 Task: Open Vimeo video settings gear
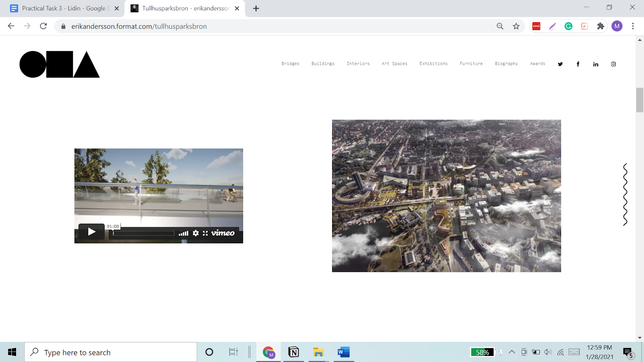(x=196, y=233)
